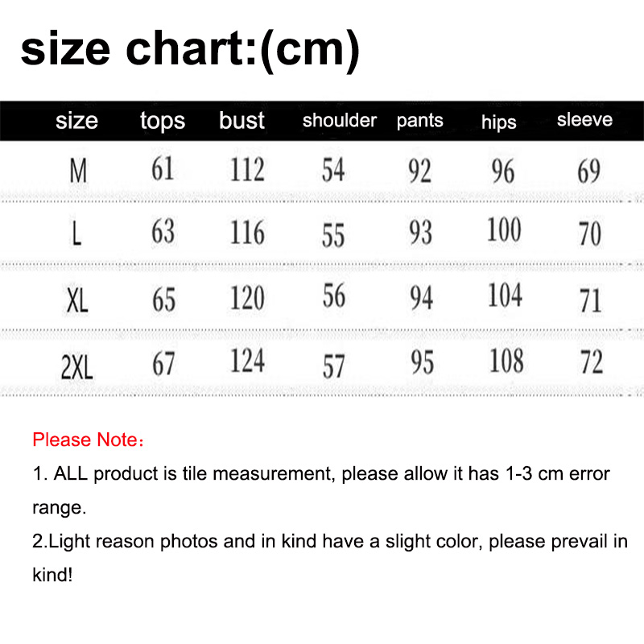644x644 pixels.
Task: Click the "shoulder" column header
Action: coord(339,120)
